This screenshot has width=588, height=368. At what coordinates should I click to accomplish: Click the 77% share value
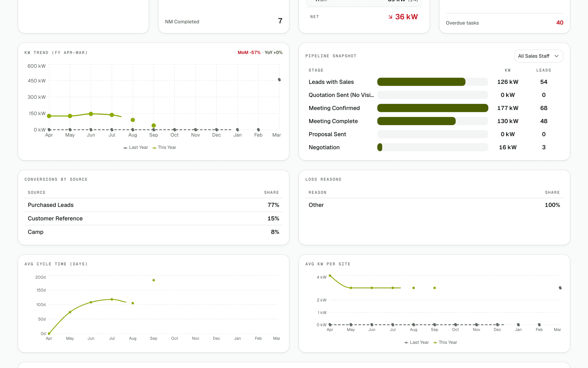coord(273,205)
